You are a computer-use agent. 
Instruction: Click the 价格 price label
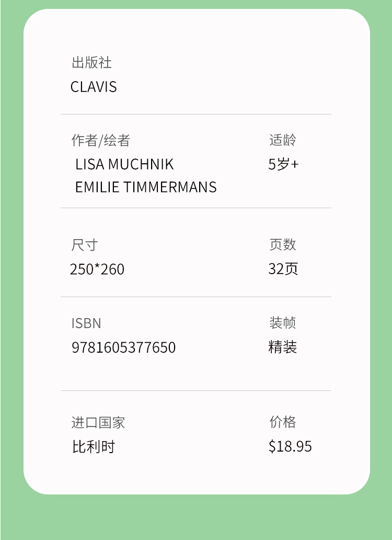coord(282,422)
